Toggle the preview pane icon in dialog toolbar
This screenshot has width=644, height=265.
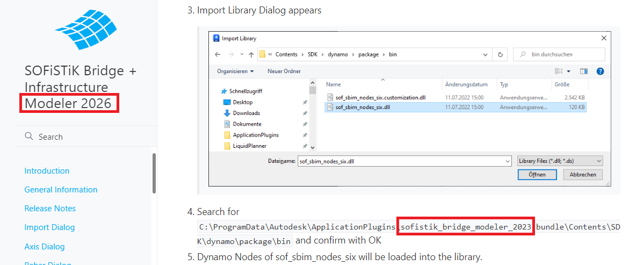click(x=584, y=71)
